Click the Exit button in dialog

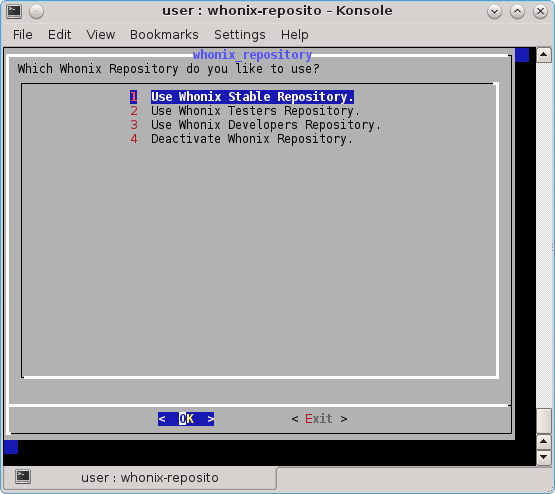tap(319, 419)
